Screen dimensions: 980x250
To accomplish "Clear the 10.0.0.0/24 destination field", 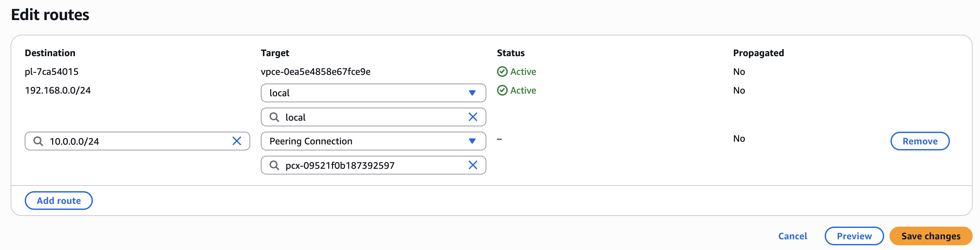I will point(236,141).
